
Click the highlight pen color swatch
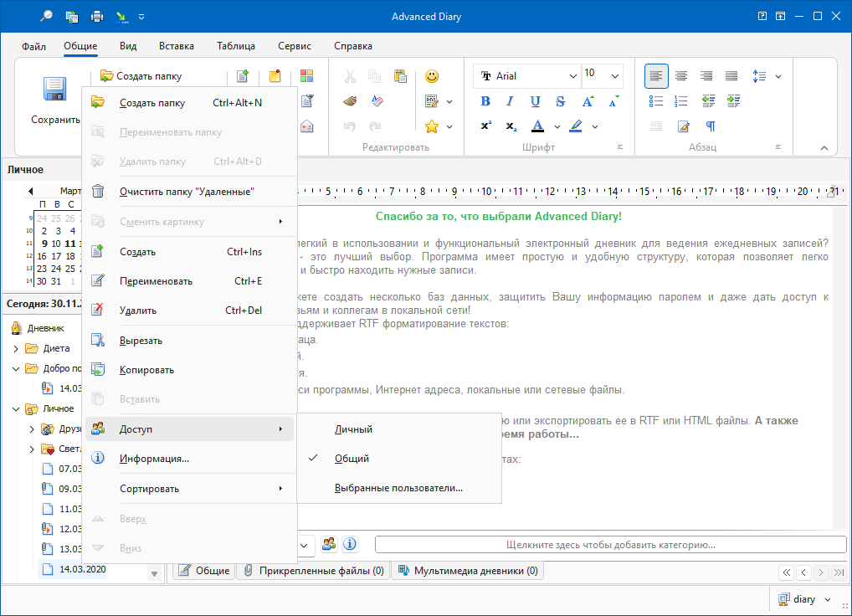[x=576, y=126]
